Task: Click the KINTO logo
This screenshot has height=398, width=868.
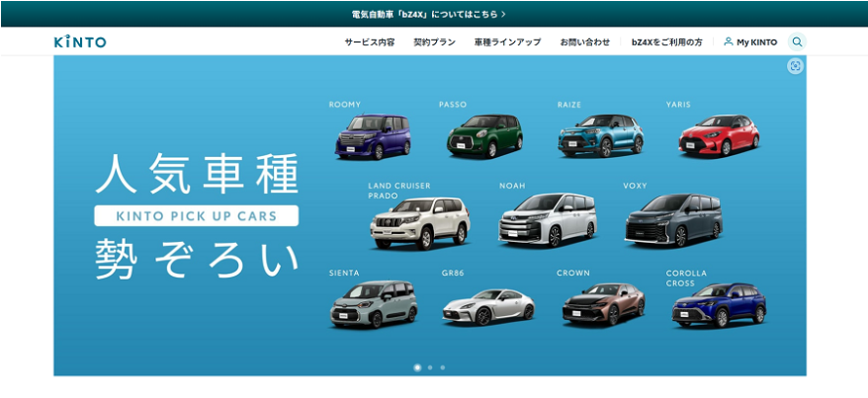Action: click(x=80, y=42)
